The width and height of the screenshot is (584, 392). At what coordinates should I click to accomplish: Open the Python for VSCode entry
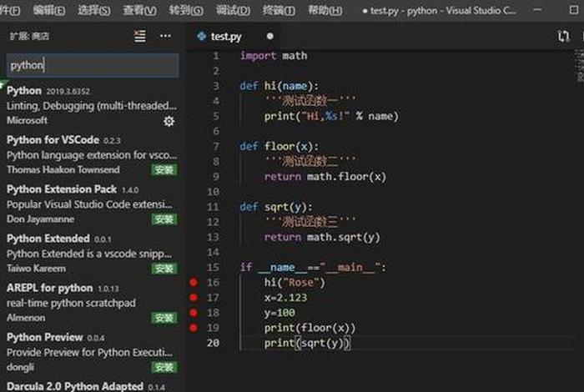[x=93, y=155]
